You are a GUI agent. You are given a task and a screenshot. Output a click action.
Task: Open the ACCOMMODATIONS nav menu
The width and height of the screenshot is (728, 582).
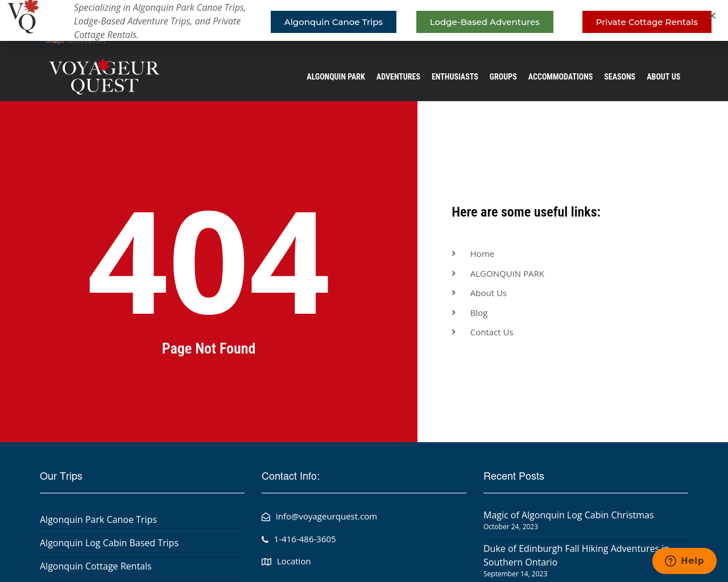point(560,77)
